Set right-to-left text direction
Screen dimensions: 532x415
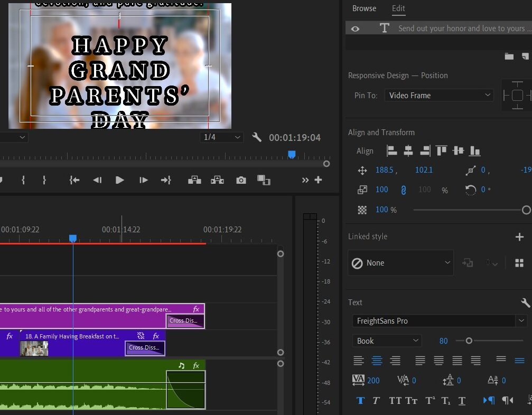(x=507, y=400)
